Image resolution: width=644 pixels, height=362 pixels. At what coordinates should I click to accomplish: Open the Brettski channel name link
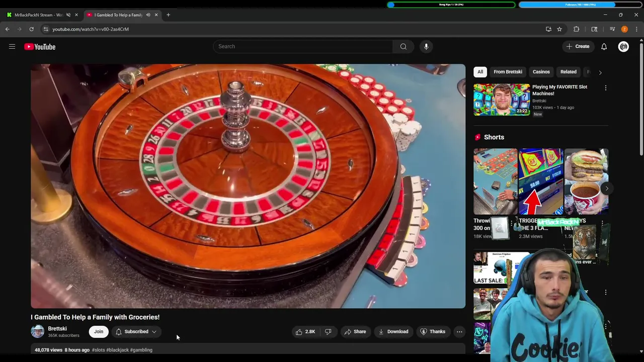click(x=57, y=328)
